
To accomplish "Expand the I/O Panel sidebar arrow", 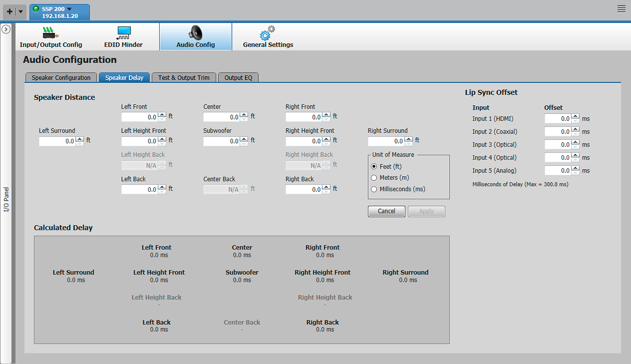I will click(x=6, y=28).
